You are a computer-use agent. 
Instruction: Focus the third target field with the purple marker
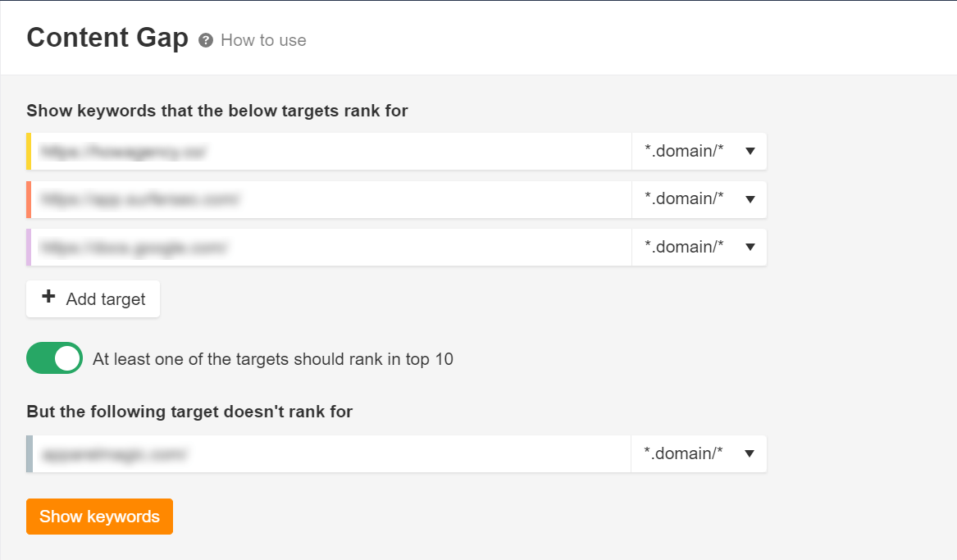click(330, 247)
